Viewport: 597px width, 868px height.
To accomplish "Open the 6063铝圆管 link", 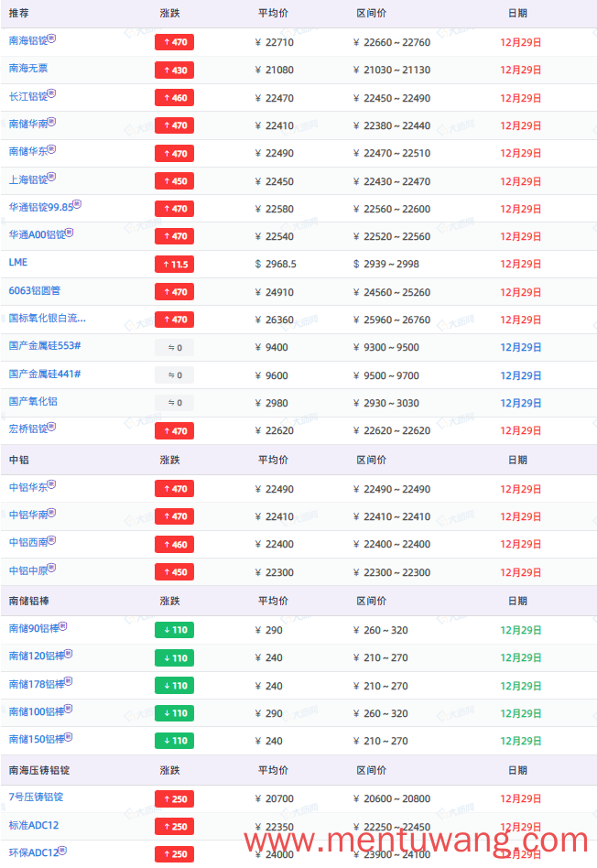I will (x=35, y=290).
